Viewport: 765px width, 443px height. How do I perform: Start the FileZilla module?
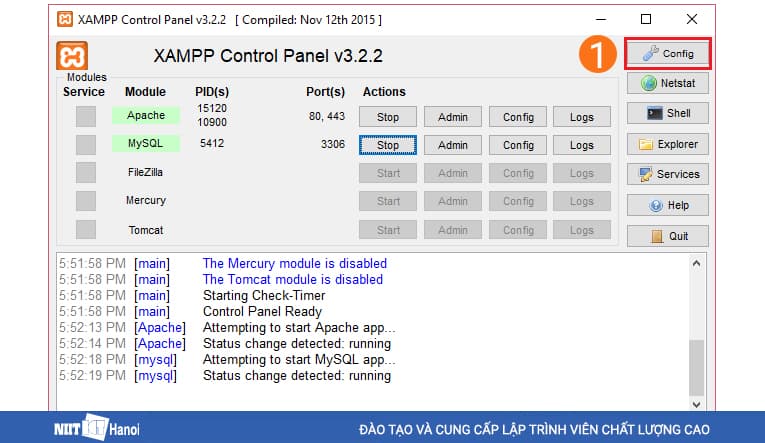click(x=388, y=173)
